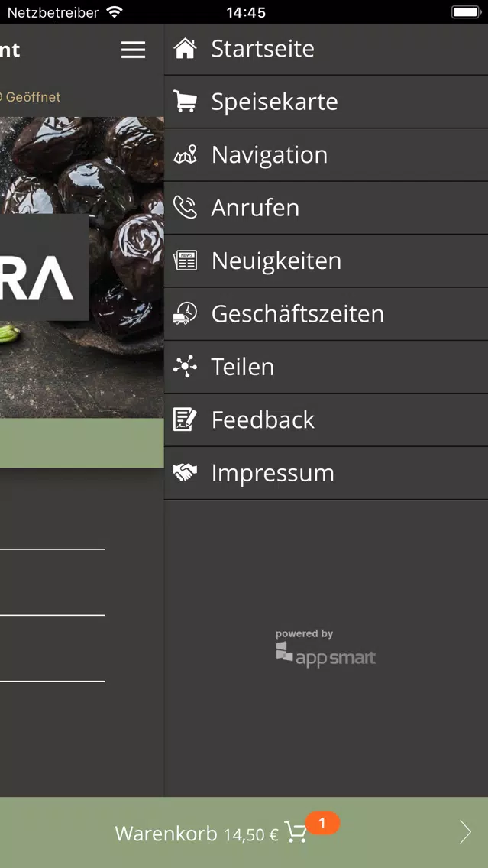Image resolution: width=488 pixels, height=868 pixels.
Task: Expand the Warenkorb with right chevron arrow
Action: pyautogui.click(x=465, y=832)
